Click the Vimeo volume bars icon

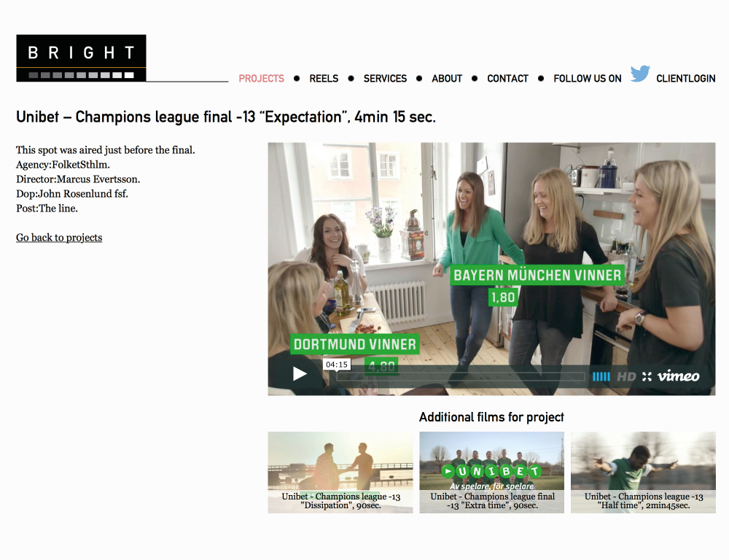[x=601, y=376]
